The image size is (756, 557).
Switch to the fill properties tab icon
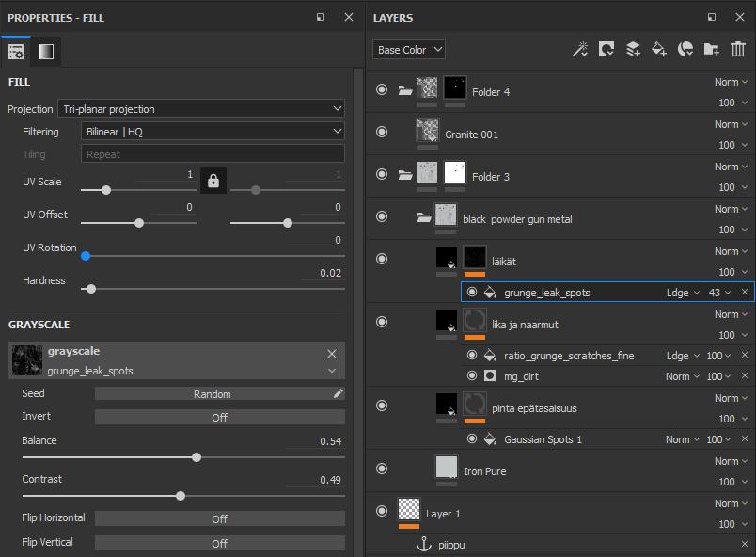[x=16, y=51]
